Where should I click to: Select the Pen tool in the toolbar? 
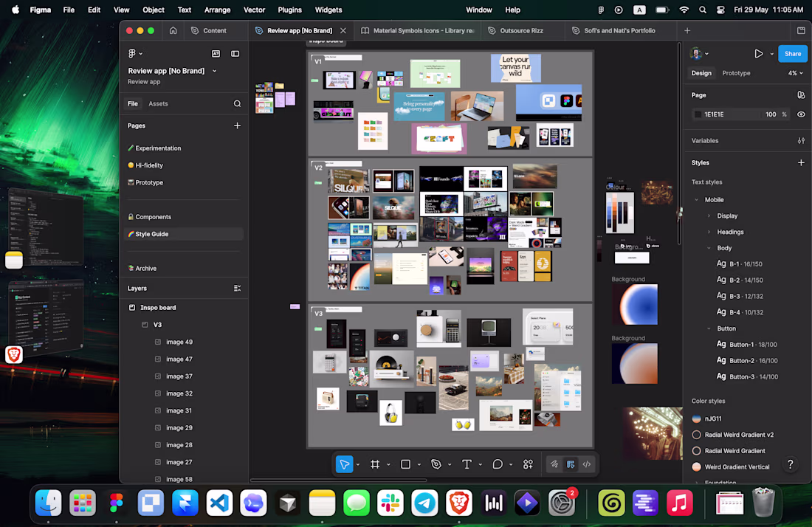click(x=436, y=464)
